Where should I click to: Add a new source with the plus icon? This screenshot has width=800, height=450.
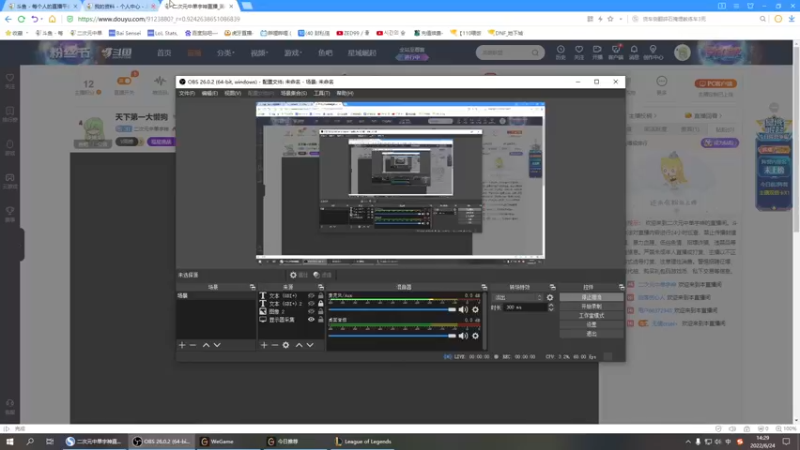pos(264,345)
